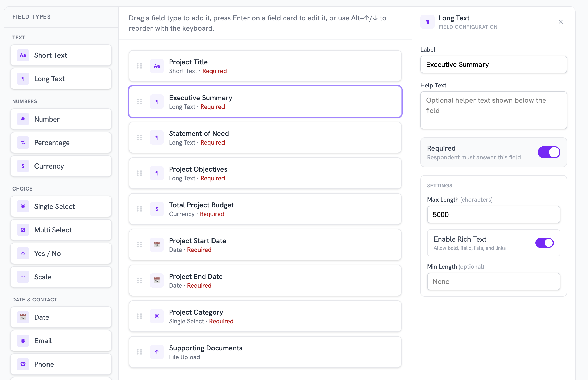
Task: Click the 'SETTINGS' section heading
Action: pos(440,186)
